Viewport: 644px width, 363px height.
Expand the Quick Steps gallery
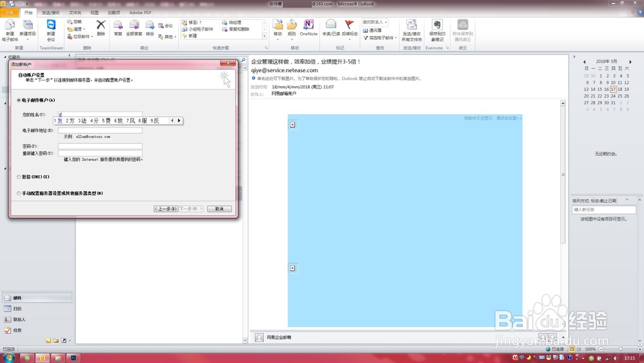tap(265, 36)
